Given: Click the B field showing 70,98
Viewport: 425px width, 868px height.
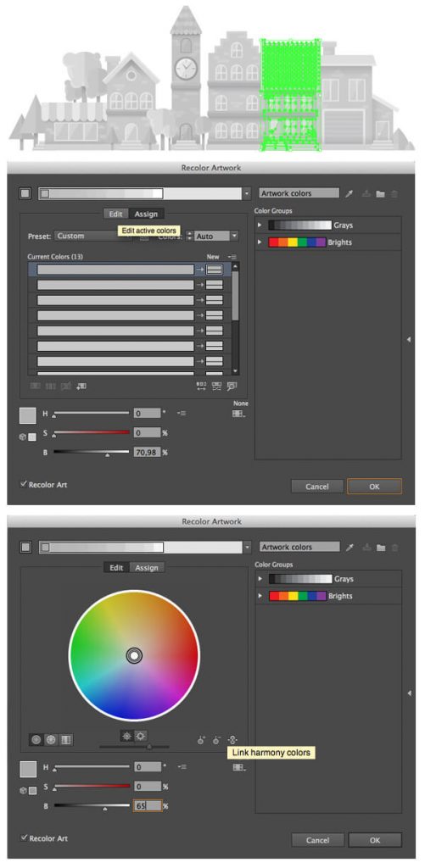Looking at the screenshot, I should [147, 453].
